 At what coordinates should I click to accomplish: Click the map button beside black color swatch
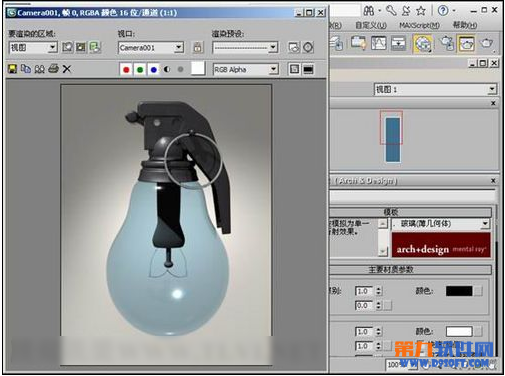click(x=479, y=291)
